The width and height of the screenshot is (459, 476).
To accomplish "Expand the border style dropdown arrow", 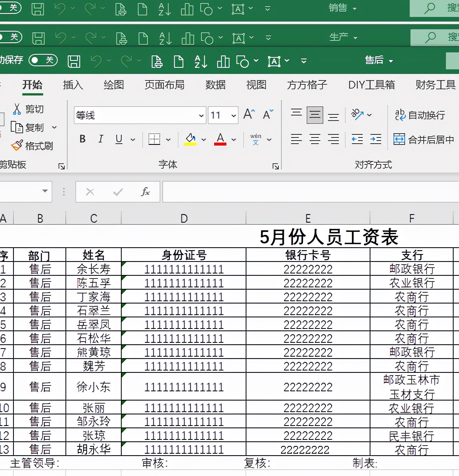I will 168,139.
